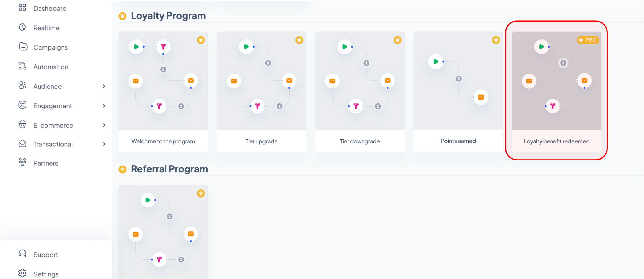The width and height of the screenshot is (644, 279).
Task: Click the PRO badge on Loyalty benefit redeemed
Action: tap(588, 40)
